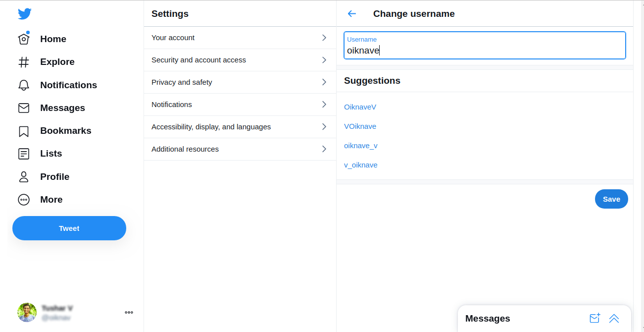This screenshot has width=644, height=332.
Task: Open the Twitter bird logo
Action: 24,14
